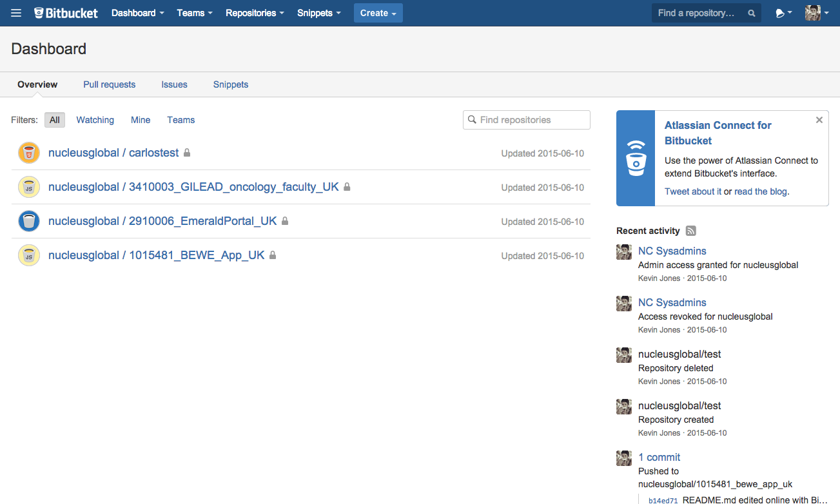Open NC Sysadmins link above Admin access granted
The height and width of the screenshot is (504, 840).
[x=672, y=251]
